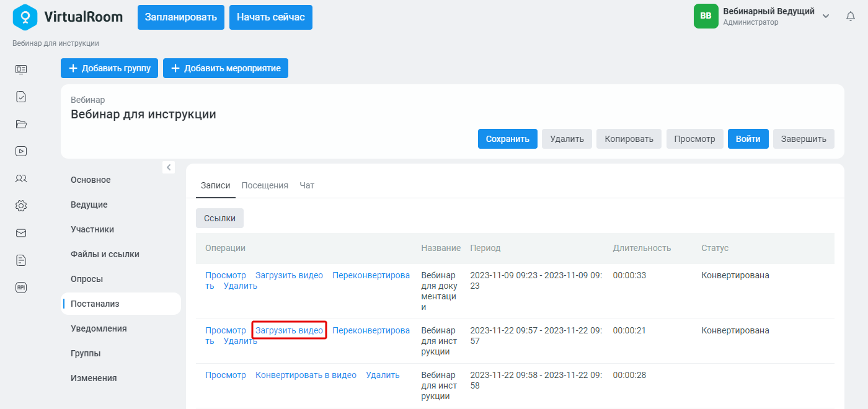The image size is (868, 409).
Task: Click Добавить мероприятие button
Action: point(226,68)
